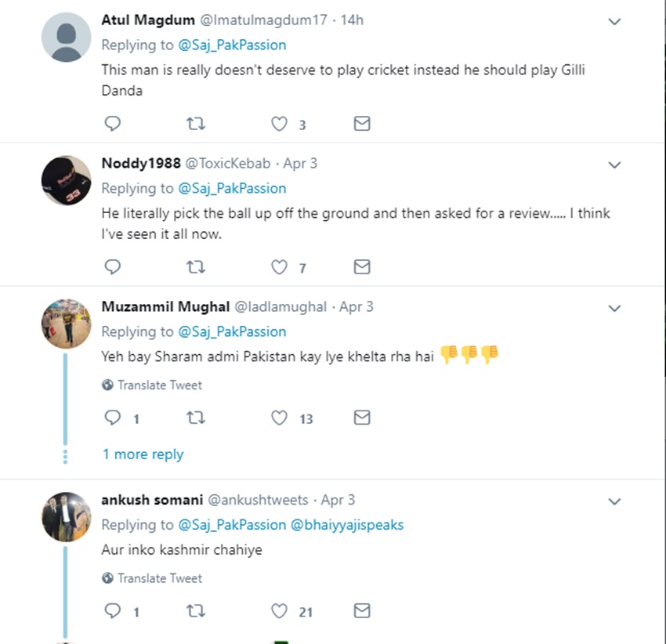This screenshot has height=644, width=666.
Task: Like Muzammil Mughal's tweet with 13 likes
Action: tap(280, 418)
